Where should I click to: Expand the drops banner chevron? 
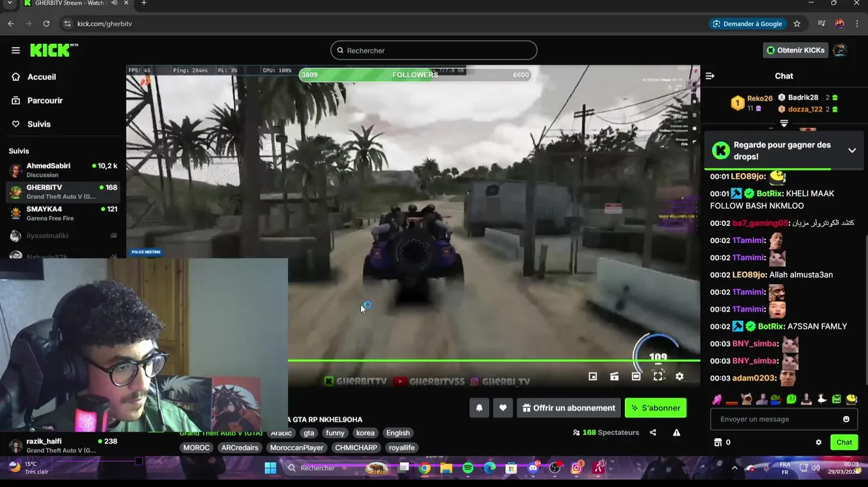[852, 150]
